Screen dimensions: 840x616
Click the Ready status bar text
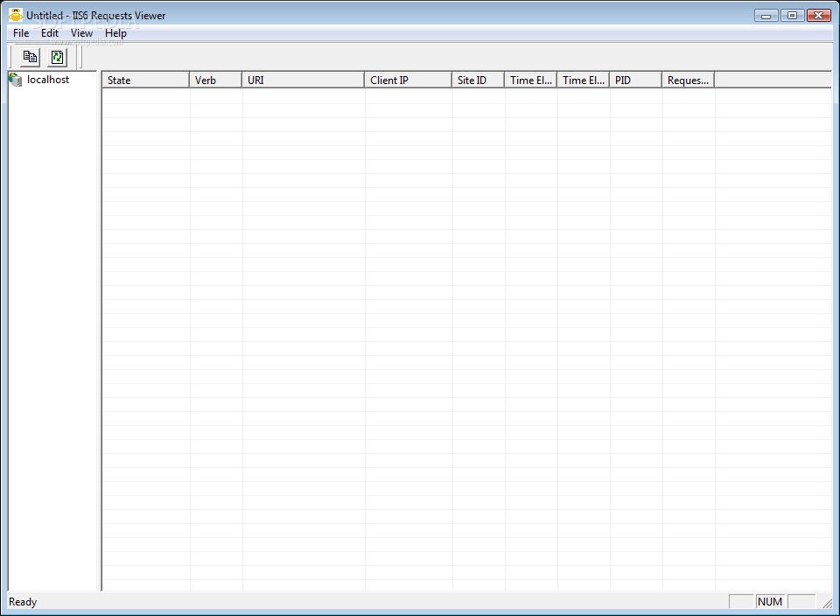23,602
